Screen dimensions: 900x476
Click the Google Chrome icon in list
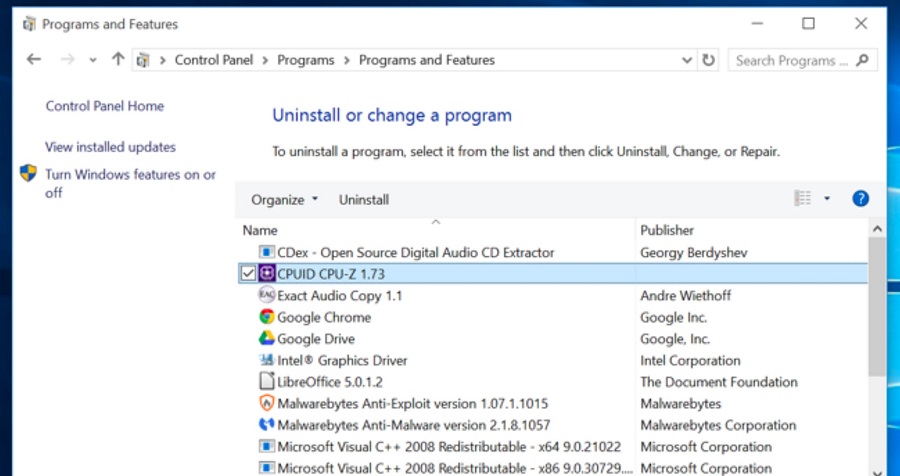click(267, 317)
